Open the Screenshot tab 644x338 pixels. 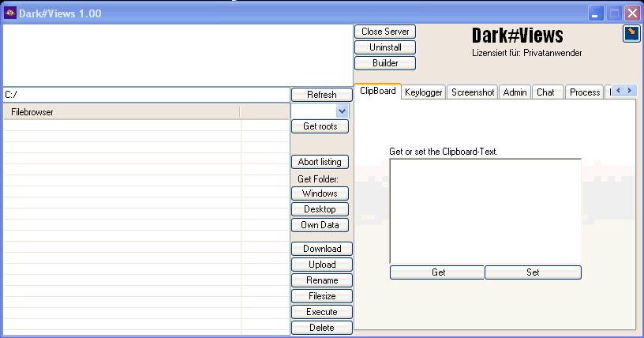pos(473,92)
